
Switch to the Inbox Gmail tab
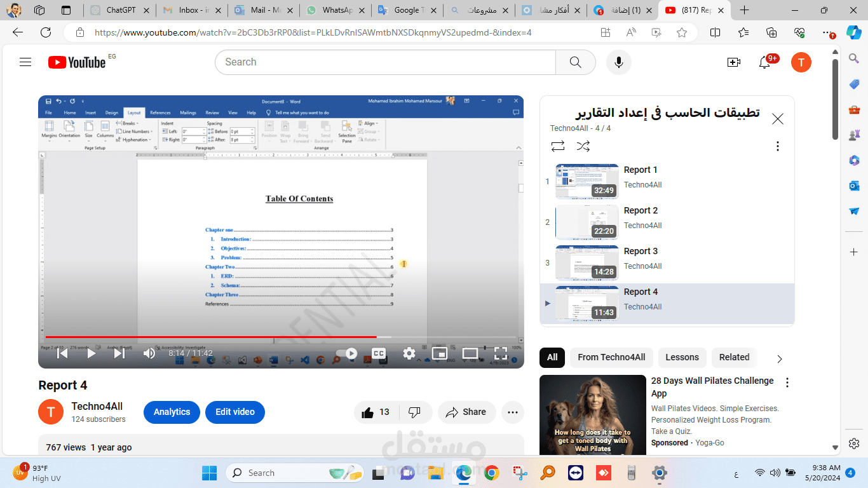tap(193, 10)
